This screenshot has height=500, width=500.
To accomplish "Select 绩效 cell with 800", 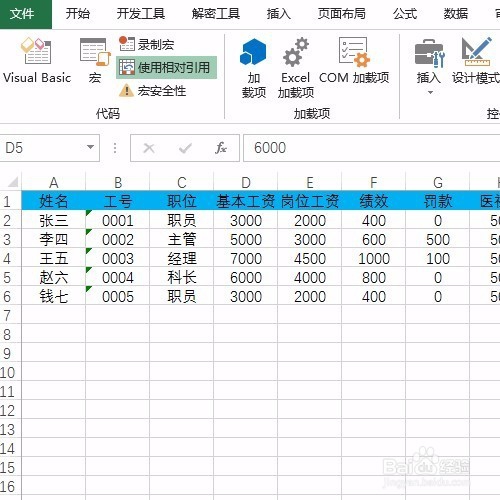I will tap(374, 277).
